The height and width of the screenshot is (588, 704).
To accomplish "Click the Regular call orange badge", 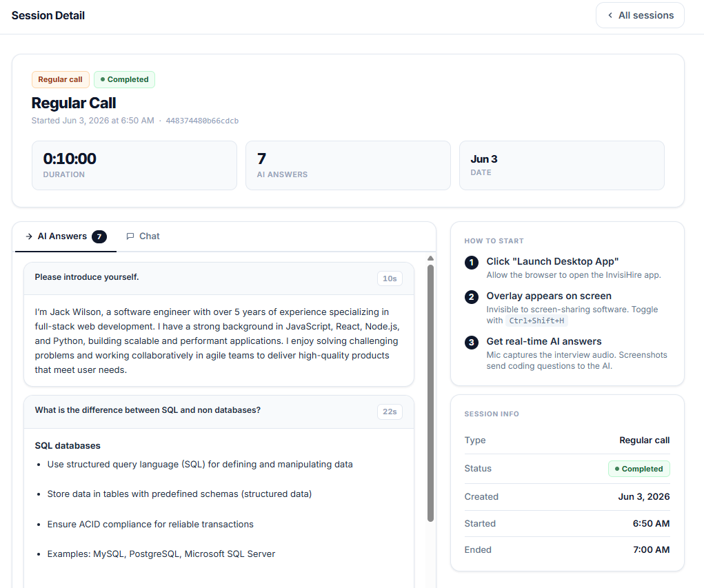I will click(x=61, y=79).
